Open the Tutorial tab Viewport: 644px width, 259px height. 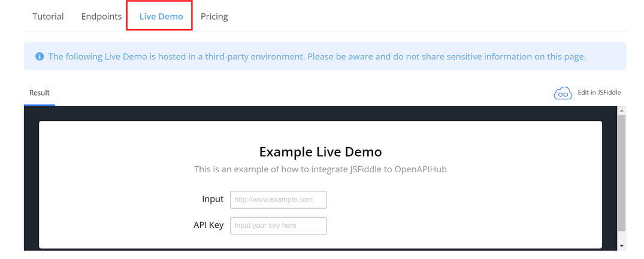[48, 16]
